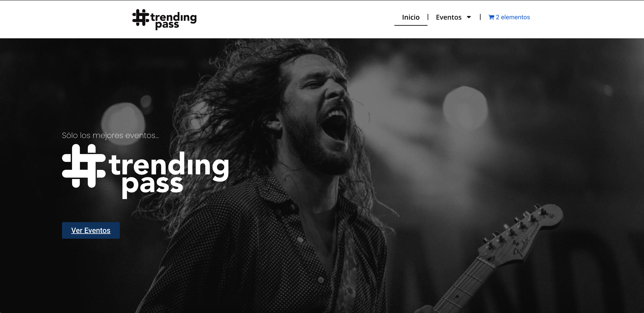The image size is (644, 313).
Task: Click the divider before the cart link
Action: (480, 17)
